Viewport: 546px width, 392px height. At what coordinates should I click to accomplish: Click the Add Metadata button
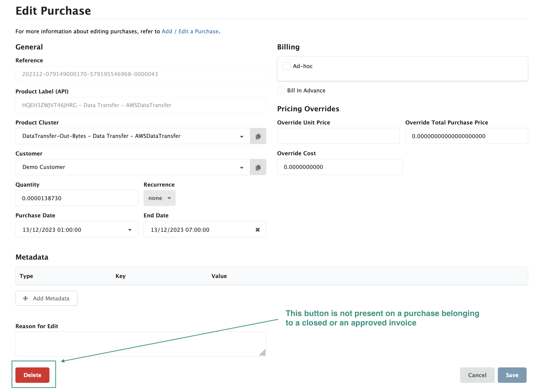click(46, 298)
